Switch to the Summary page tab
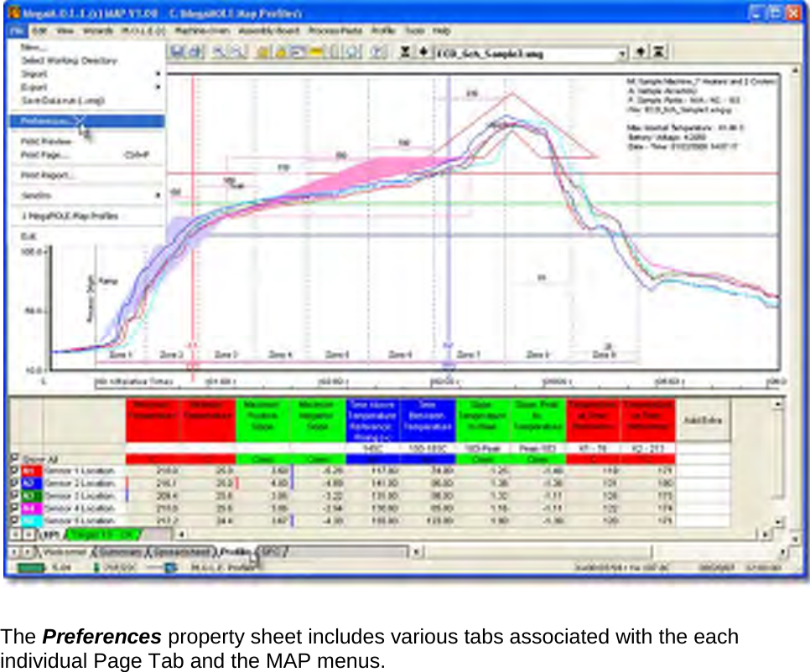The width and height of the screenshot is (810, 672). pyautogui.click(x=120, y=551)
